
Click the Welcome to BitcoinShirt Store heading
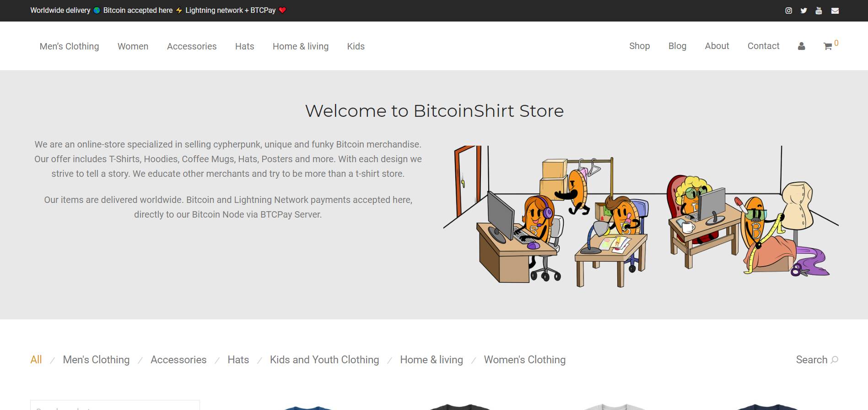pyautogui.click(x=434, y=111)
